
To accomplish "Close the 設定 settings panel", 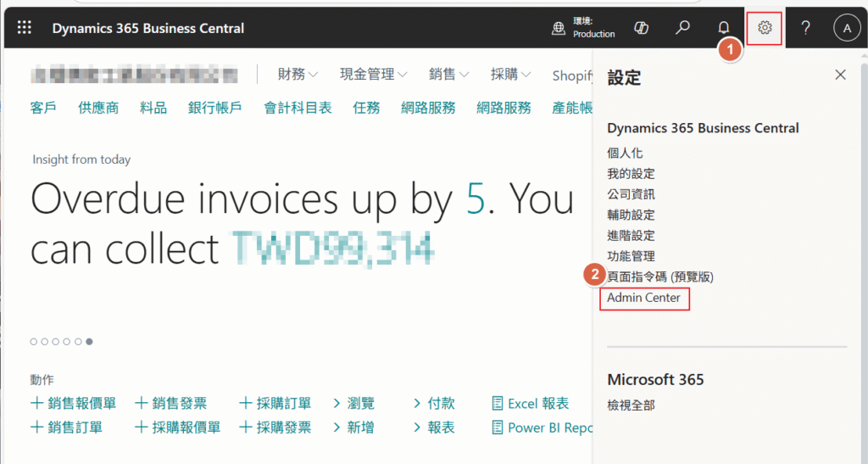I will pyautogui.click(x=840, y=75).
